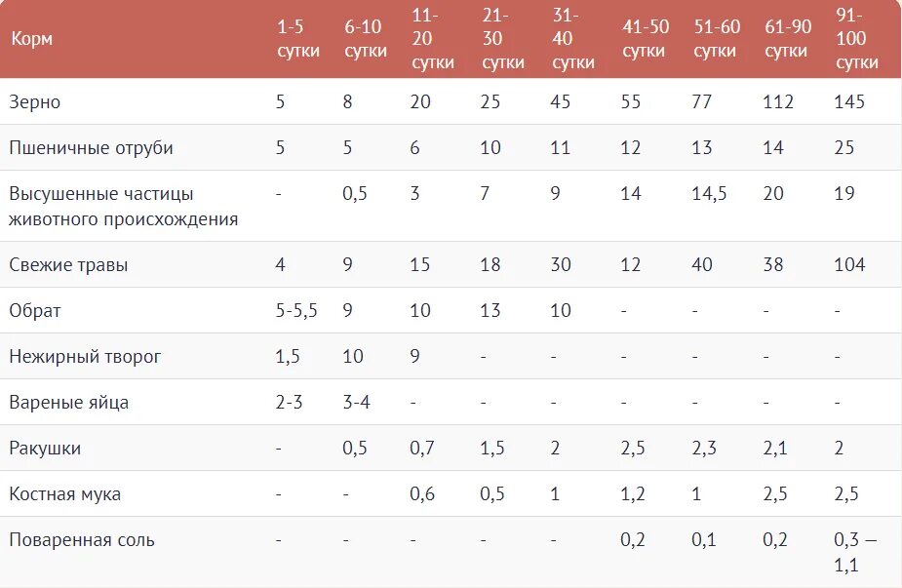This screenshot has width=902, height=588.
Task: Select the 6-10 сутки column header
Action: tap(366, 39)
